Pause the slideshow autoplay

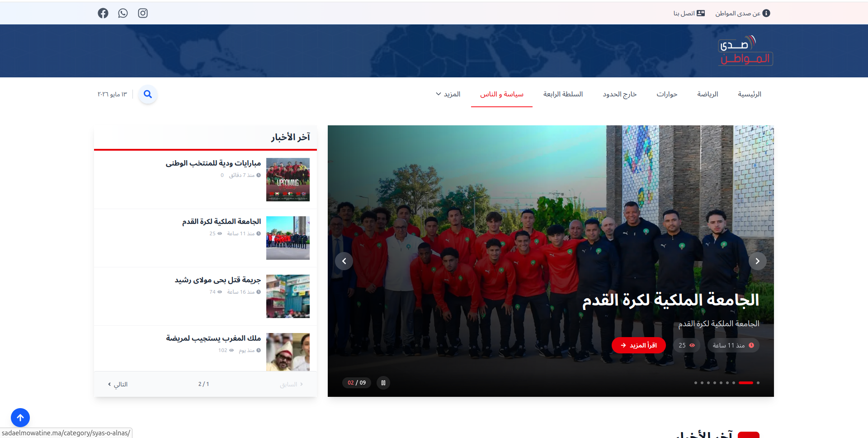pos(383,383)
